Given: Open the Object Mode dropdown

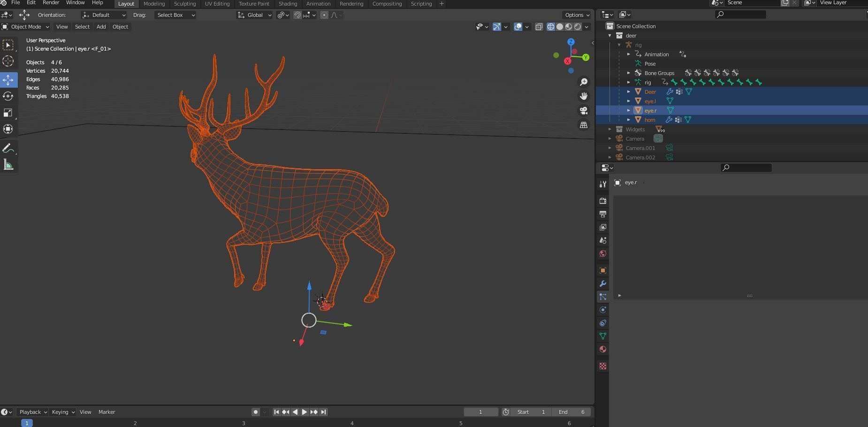Looking at the screenshot, I should coord(25,27).
